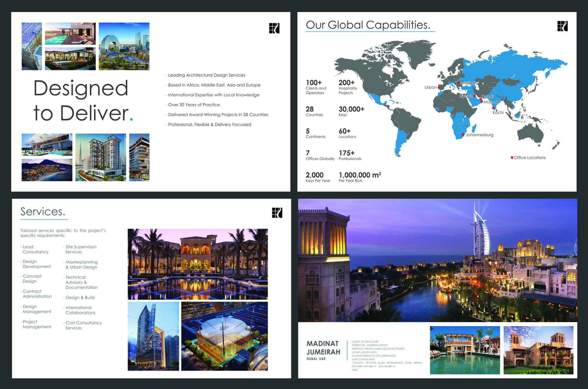Image resolution: width=588 pixels, height=389 pixels.
Task: Click the red Johannesburg office marker
Action: click(x=463, y=135)
